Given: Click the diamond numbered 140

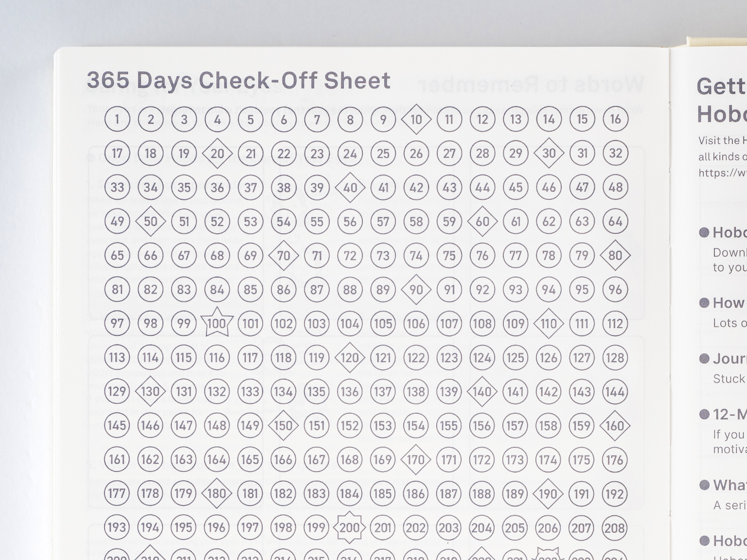Looking at the screenshot, I should 482,392.
